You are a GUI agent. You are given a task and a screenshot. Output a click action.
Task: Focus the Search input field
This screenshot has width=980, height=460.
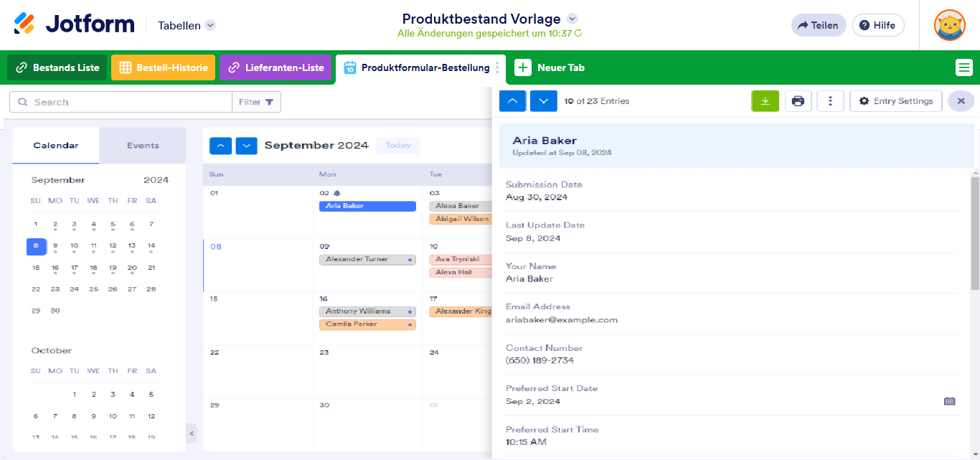[x=121, y=102]
